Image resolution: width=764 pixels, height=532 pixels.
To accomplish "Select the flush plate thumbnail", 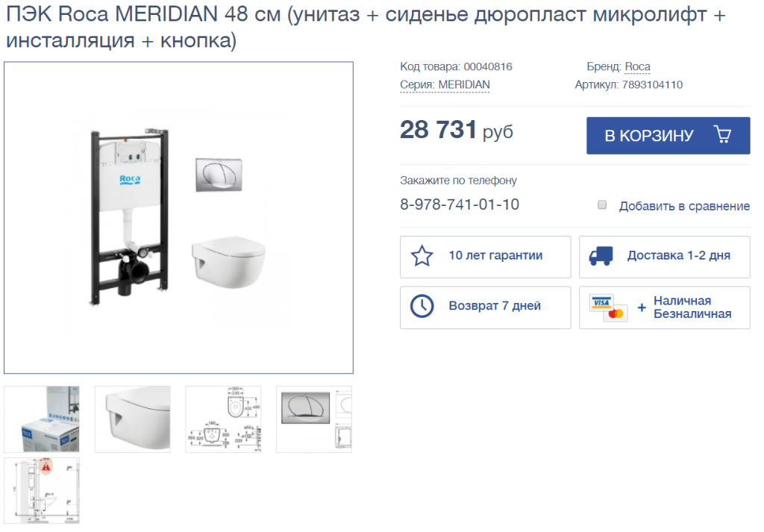I will 314,419.
